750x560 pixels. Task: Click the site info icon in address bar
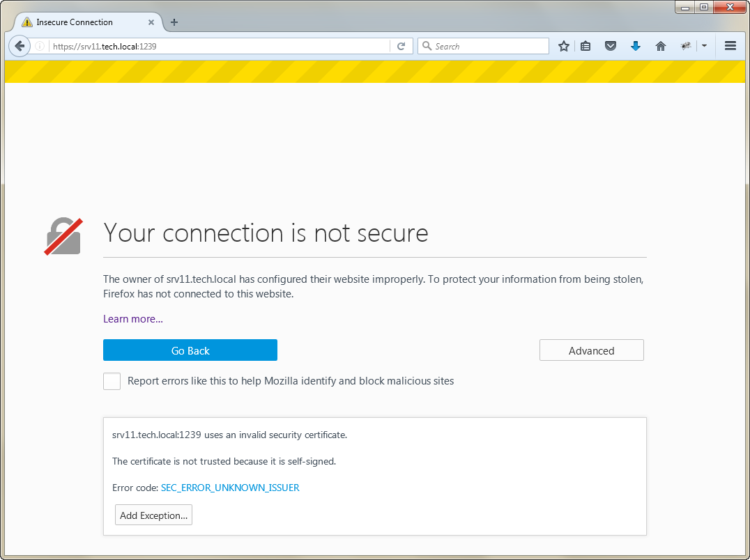[40, 46]
